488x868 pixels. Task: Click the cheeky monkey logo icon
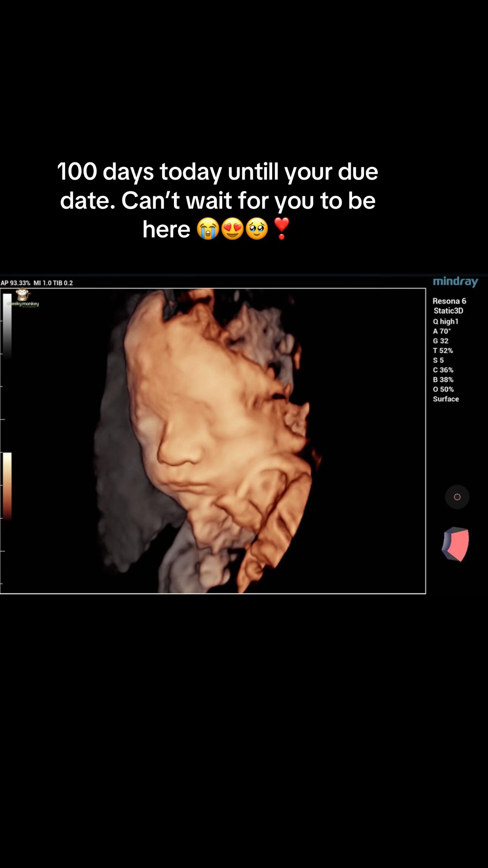coord(23,298)
